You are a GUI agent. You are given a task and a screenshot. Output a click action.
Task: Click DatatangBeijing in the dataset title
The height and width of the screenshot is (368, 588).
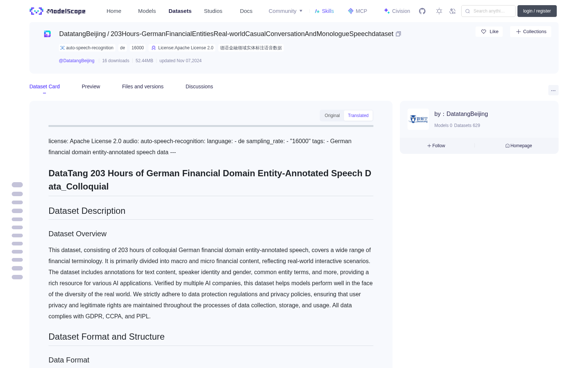[x=82, y=34]
